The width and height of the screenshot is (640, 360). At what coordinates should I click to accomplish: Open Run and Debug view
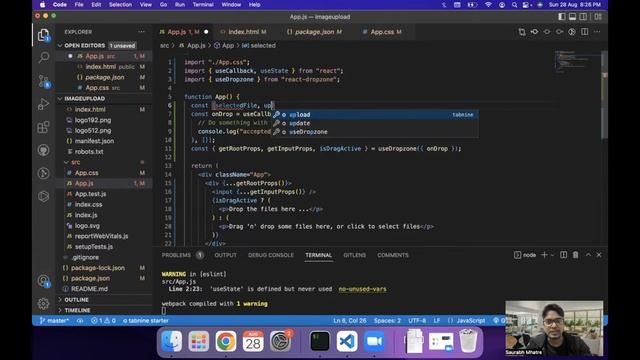44,104
